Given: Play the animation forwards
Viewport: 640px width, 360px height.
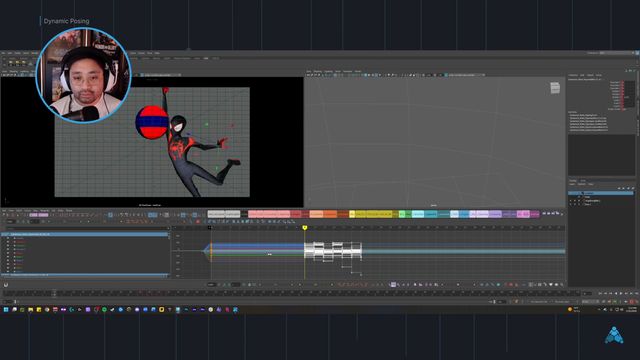Looking at the screenshot, I should [x=621, y=293].
